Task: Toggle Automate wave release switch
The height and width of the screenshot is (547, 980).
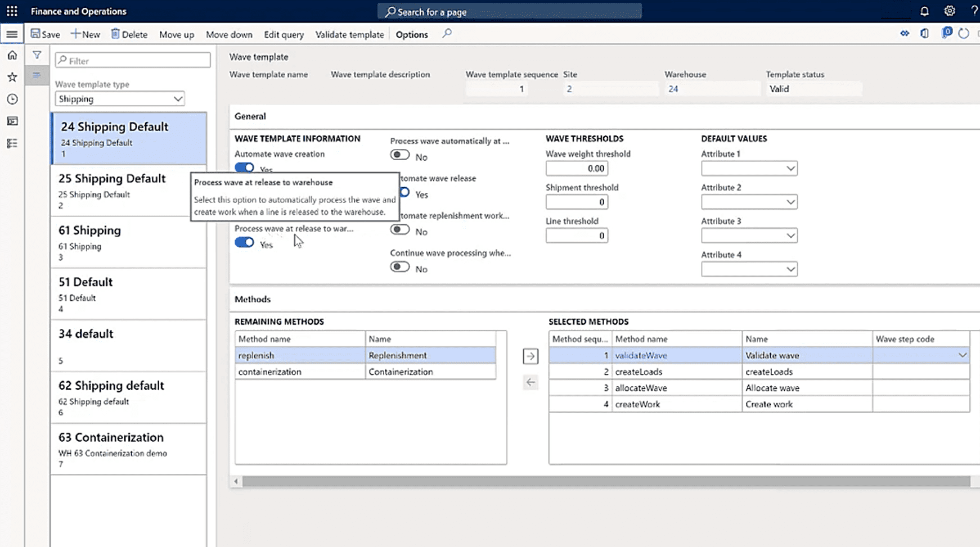Action: (x=404, y=192)
